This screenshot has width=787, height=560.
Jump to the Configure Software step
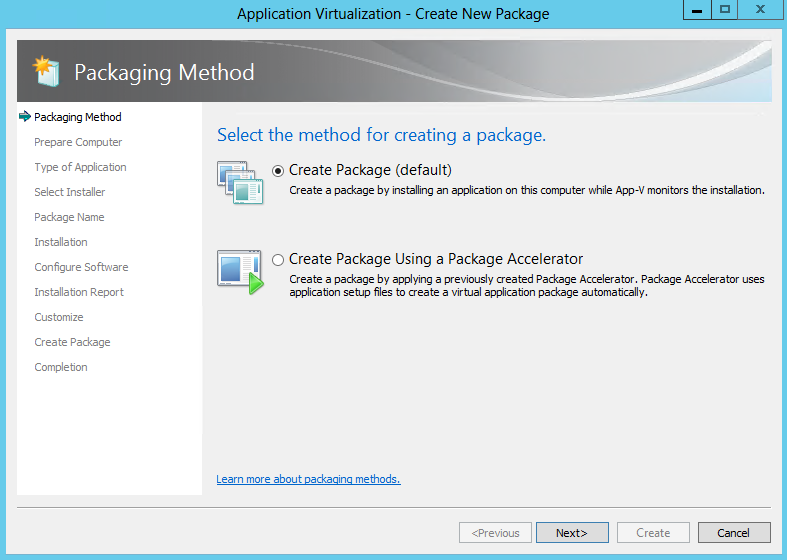click(x=81, y=267)
